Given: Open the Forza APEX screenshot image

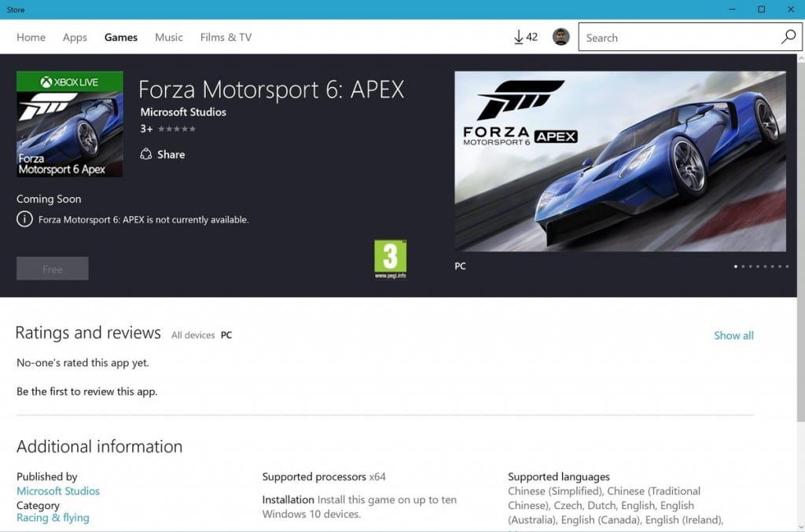Looking at the screenshot, I should 620,161.
